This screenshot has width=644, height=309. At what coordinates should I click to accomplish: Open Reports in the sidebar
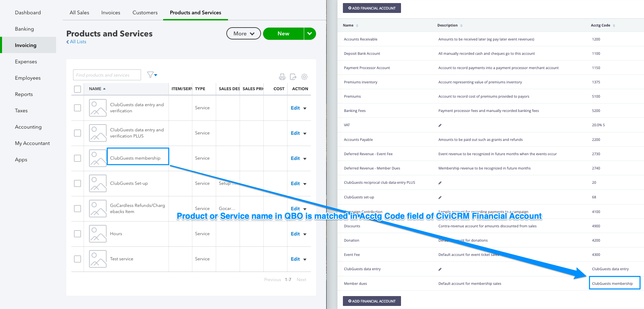tap(24, 94)
